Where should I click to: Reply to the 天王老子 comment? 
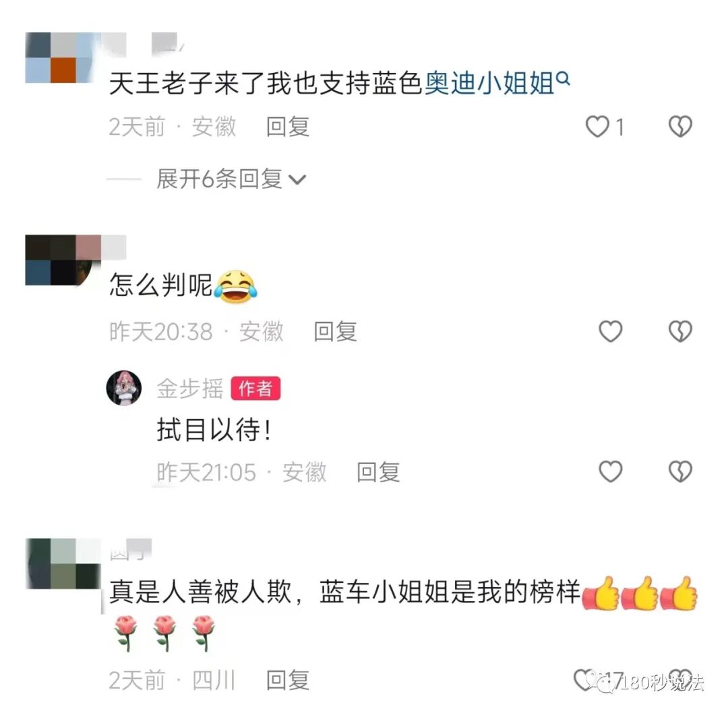(288, 127)
